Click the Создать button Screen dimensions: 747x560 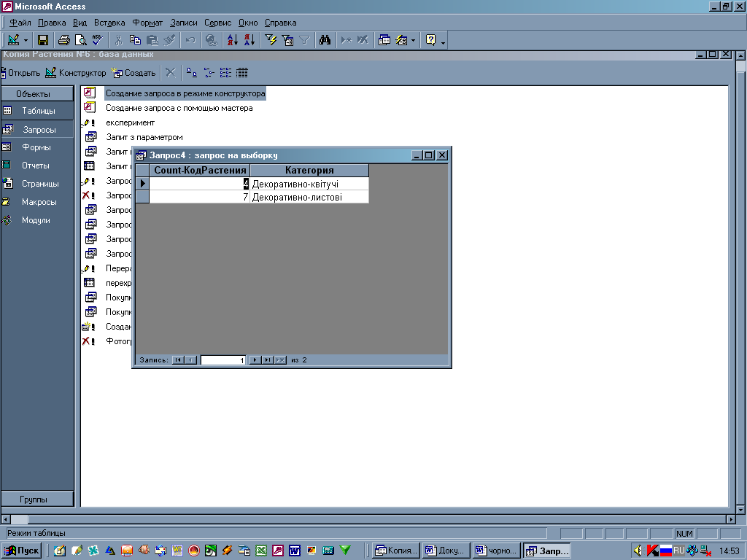[133, 73]
